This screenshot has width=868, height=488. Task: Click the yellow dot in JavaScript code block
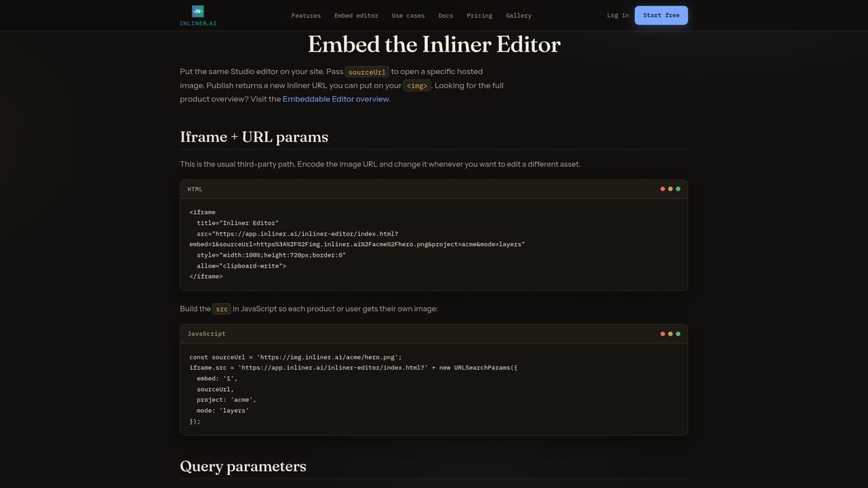coord(670,333)
